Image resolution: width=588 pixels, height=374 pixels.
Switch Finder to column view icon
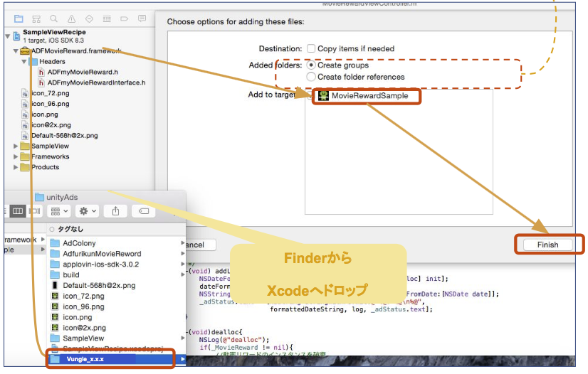click(18, 211)
